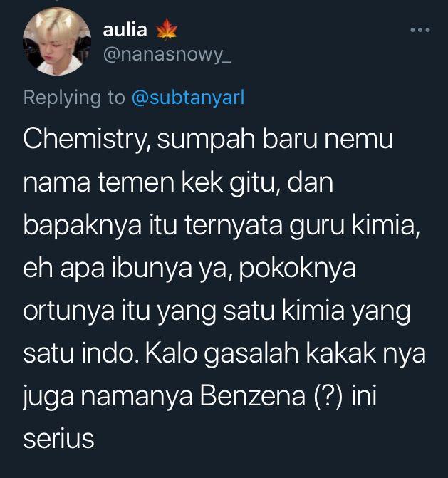Click the word serius ending the tweet
Viewport: 448px width, 478px height.
coord(58,439)
